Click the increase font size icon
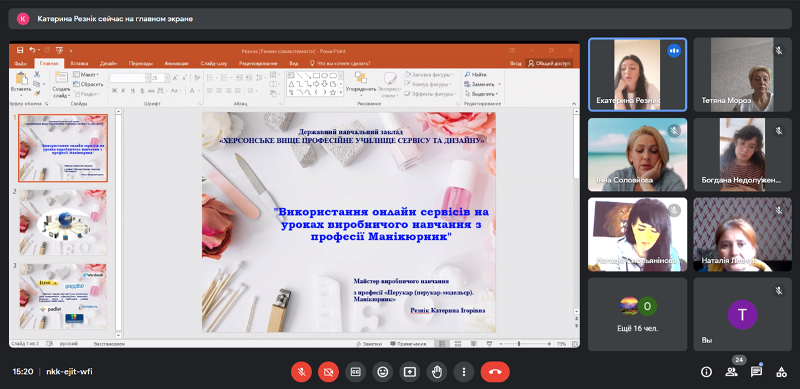This screenshot has height=389, width=800. tap(175, 78)
